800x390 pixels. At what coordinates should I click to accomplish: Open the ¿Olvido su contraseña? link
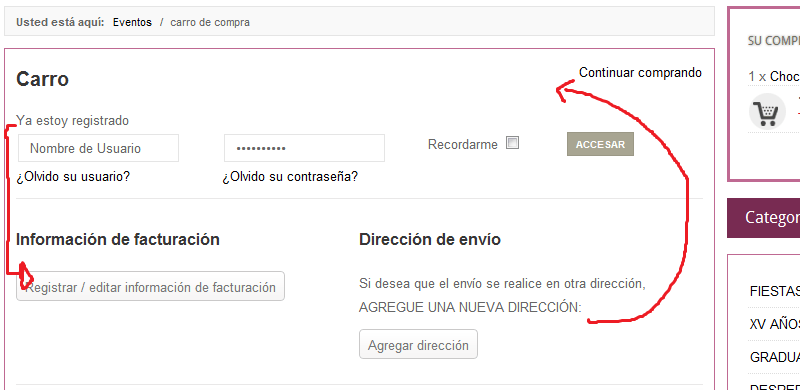[x=290, y=177]
